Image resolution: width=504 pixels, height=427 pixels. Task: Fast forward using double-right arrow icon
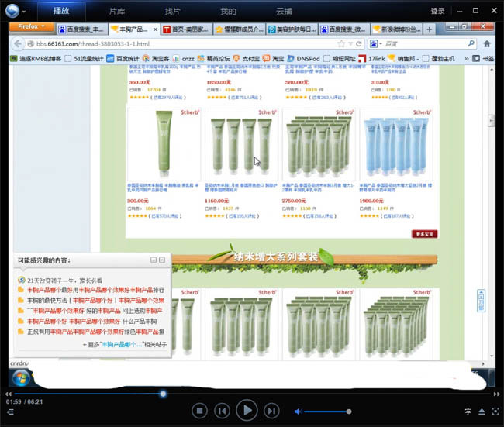pyautogui.click(x=496, y=394)
